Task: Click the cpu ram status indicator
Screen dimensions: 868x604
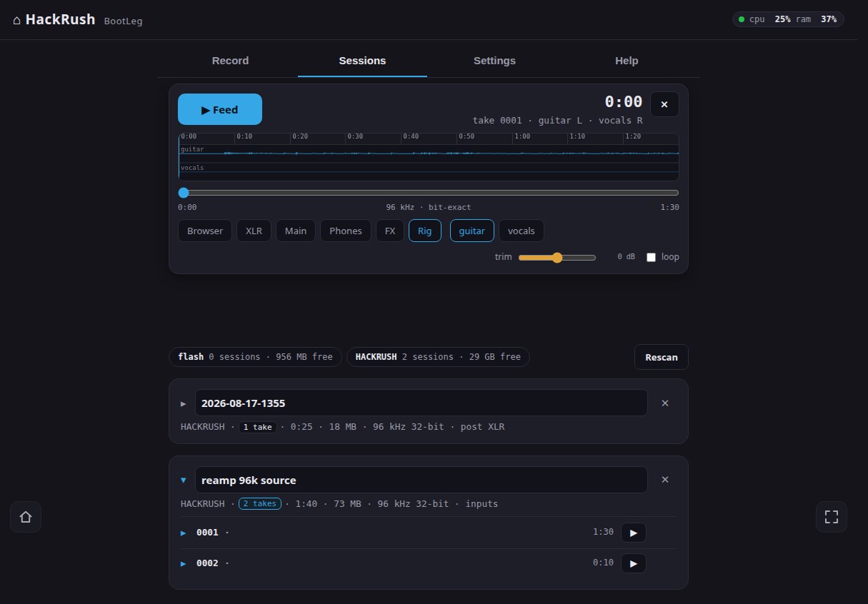Action: [x=788, y=19]
